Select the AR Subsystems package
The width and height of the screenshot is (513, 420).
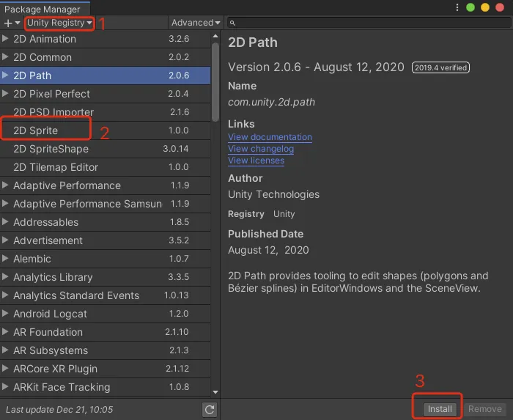105,350
